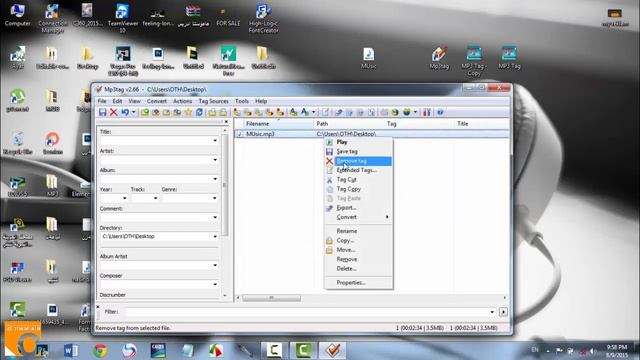Open the Mp3tag desktop shortcut icon

click(439, 58)
